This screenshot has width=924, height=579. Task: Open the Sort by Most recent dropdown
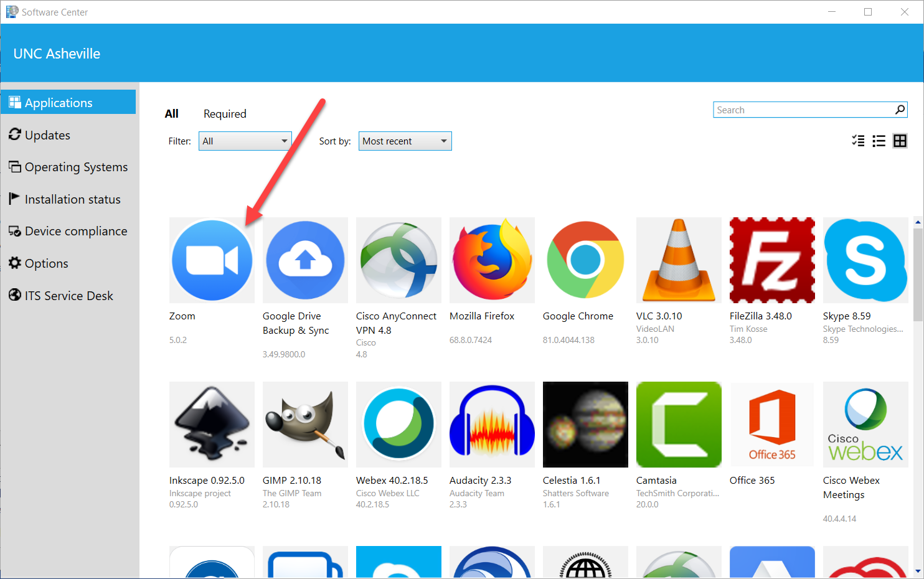click(x=405, y=141)
